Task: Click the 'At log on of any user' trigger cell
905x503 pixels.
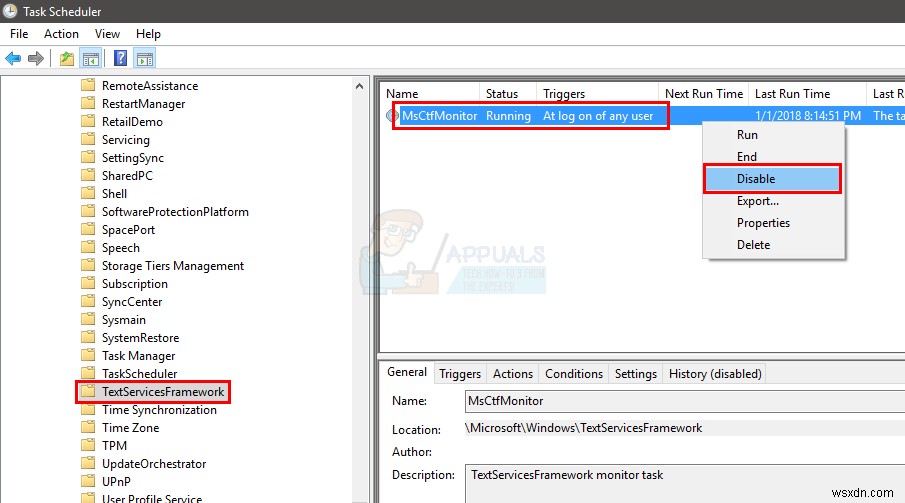Action: [598, 115]
